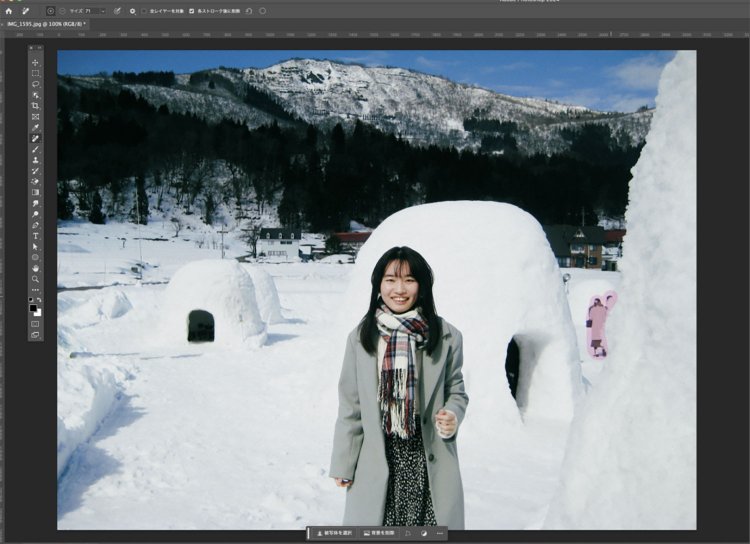This screenshot has height=544, width=750.
Task: Swap foreground and background colors
Action: pyautogui.click(x=39, y=300)
